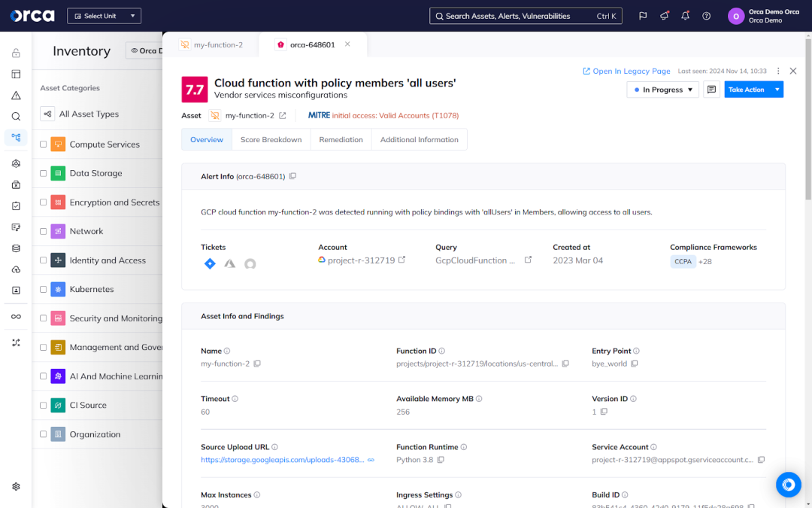
Task: Click the Timeout info icon
Action: pyautogui.click(x=235, y=399)
